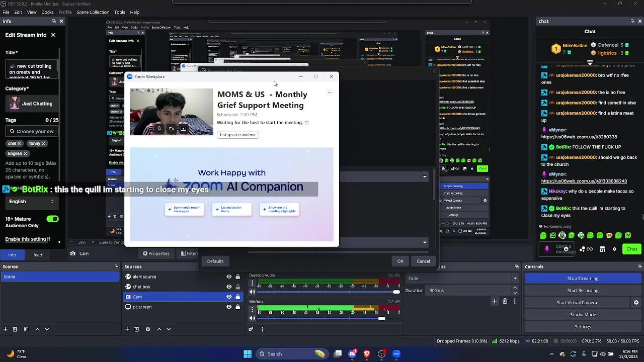
Task: Move source up arrow in Sources panel
Action: pos(159,329)
